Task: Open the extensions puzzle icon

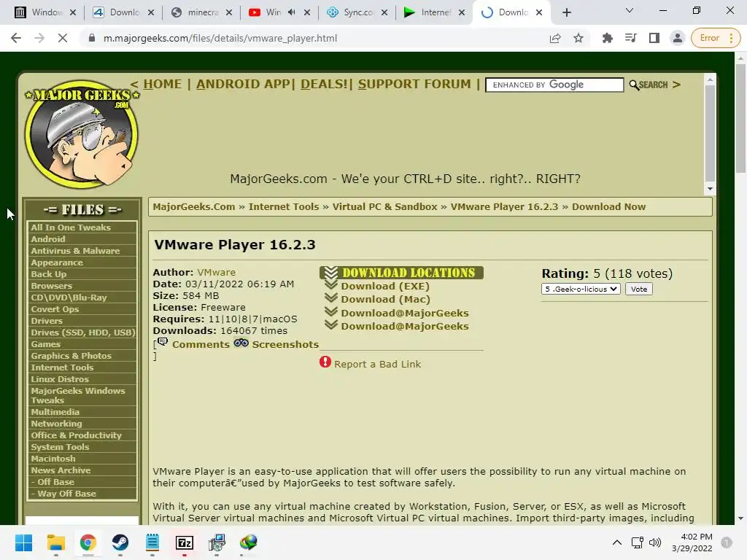Action: 608,38
